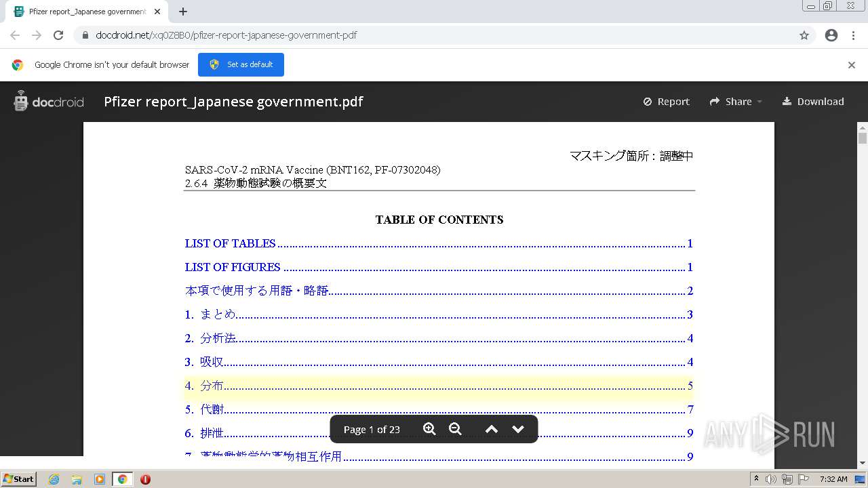Click the address bar URL field
The height and width of the screenshot is (488, 868).
coord(434,35)
